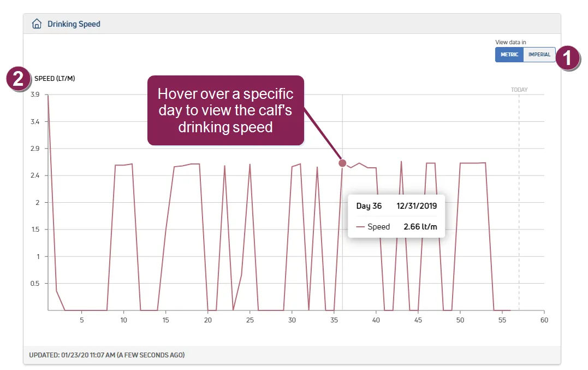Click the y-axis value '2.9'
The height and width of the screenshot is (370, 588).
(x=35, y=149)
